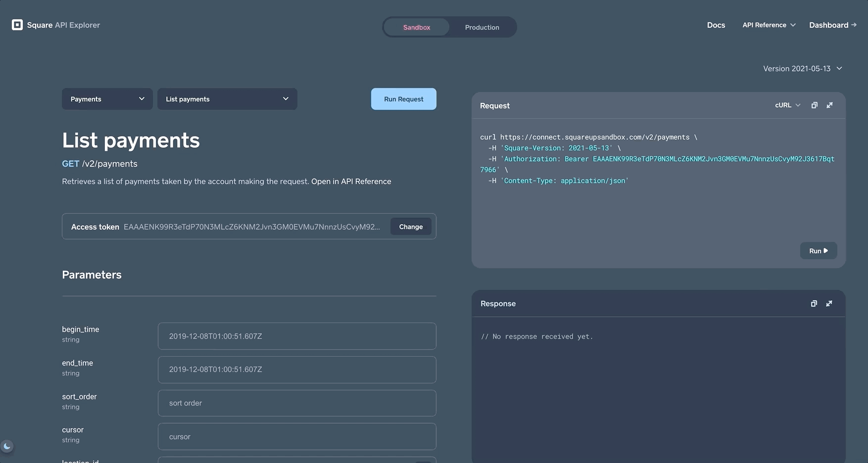Expand the API Reference menu
Viewport: 868px width, 463px height.
pyautogui.click(x=769, y=25)
